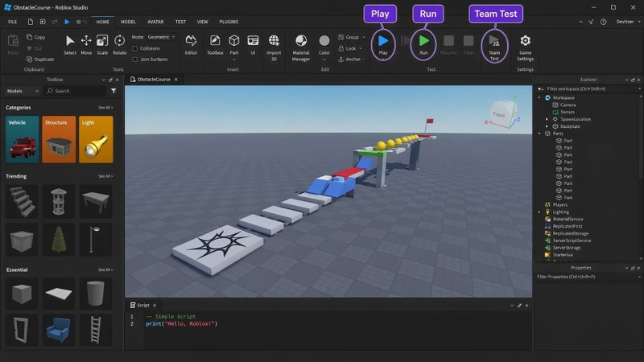Open the FILE menu
Image resolution: width=644 pixels, height=362 pixels.
tap(13, 22)
